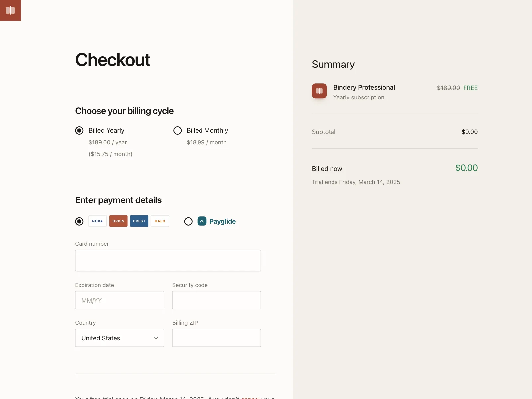This screenshot has height=399, width=532.
Task: Select the Payglide payment radio button
Action: pyautogui.click(x=188, y=221)
